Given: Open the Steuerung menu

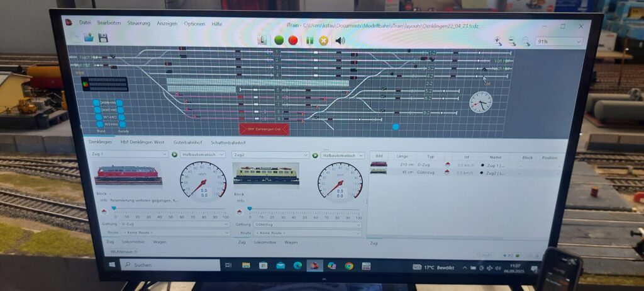Looking at the screenshot, I should coord(138,23).
